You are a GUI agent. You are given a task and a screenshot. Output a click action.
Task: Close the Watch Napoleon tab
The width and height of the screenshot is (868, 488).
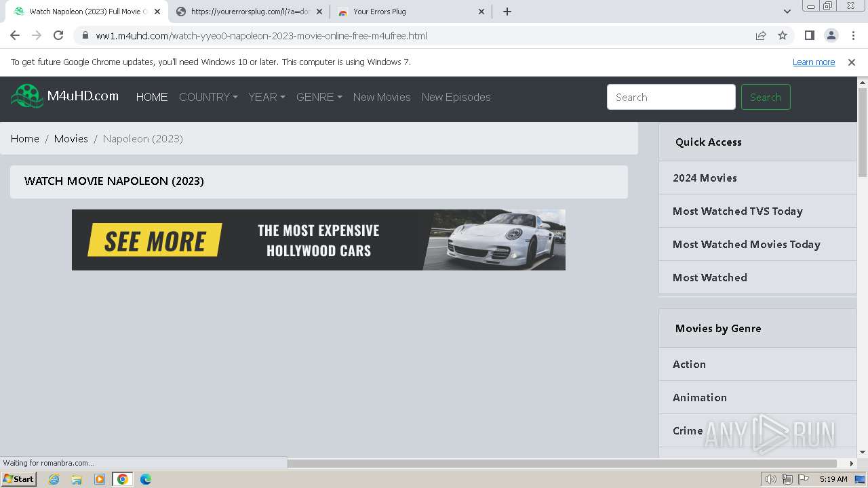157,12
